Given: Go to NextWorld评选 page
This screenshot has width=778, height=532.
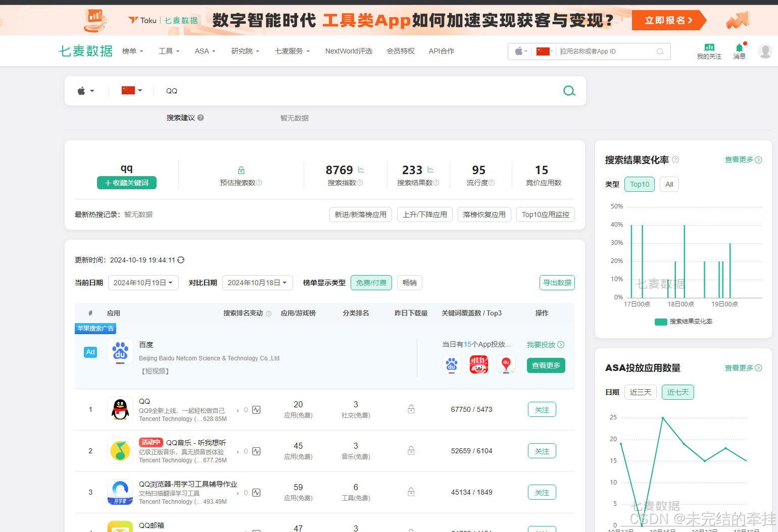Looking at the screenshot, I should click(349, 51).
